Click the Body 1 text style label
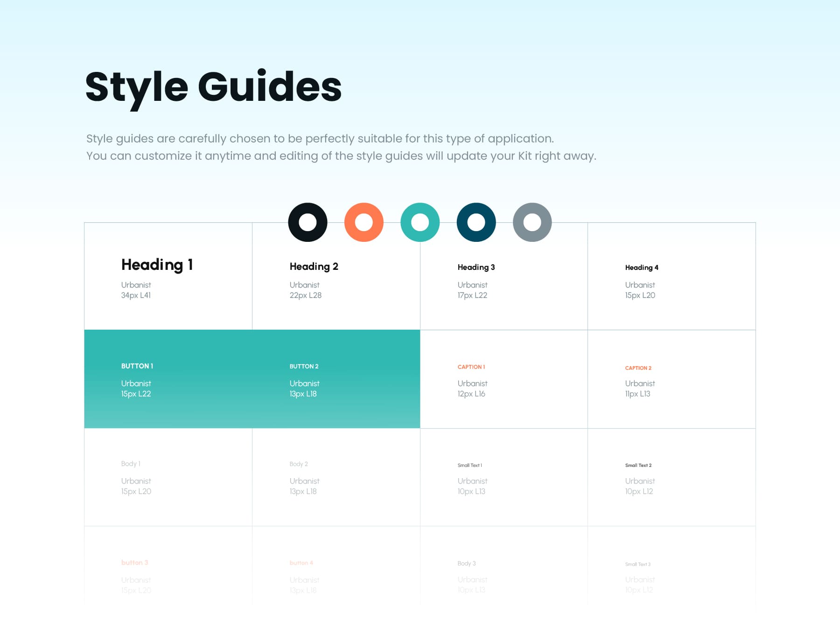The image size is (840, 635). [x=131, y=464]
